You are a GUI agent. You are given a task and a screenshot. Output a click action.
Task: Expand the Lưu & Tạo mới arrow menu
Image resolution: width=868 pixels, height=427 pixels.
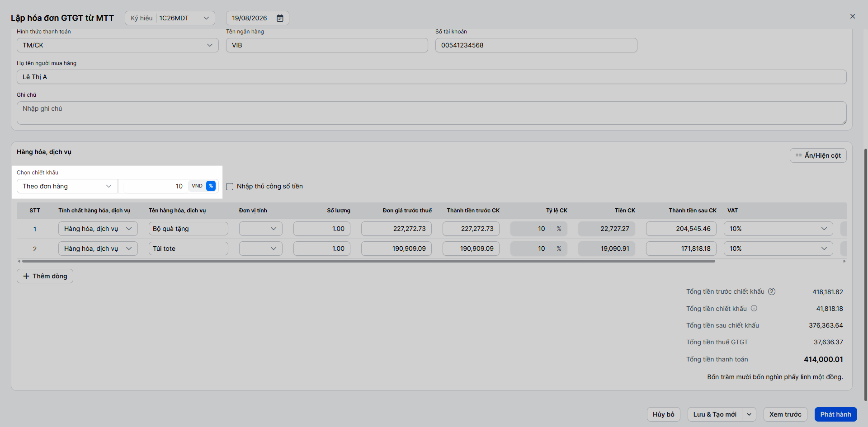[749, 414]
